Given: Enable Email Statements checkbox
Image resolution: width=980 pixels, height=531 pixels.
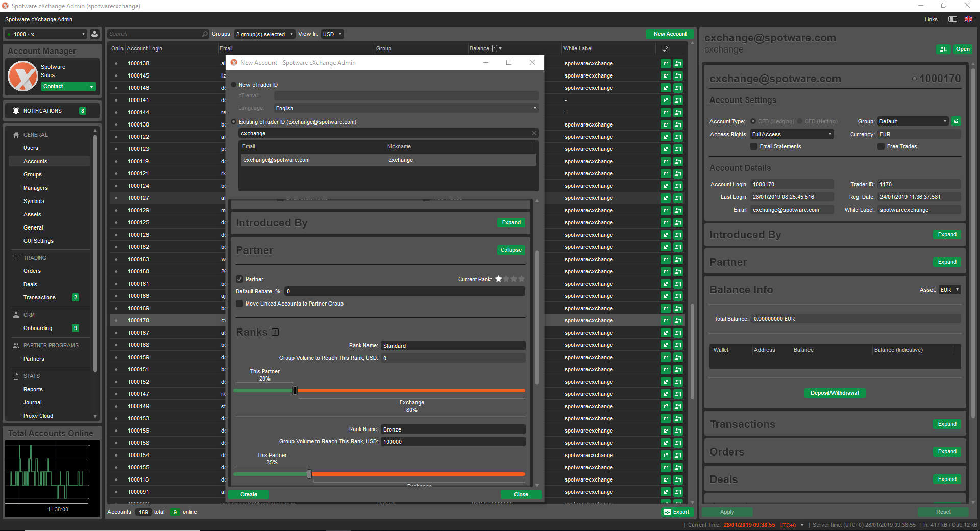Looking at the screenshot, I should tap(754, 146).
